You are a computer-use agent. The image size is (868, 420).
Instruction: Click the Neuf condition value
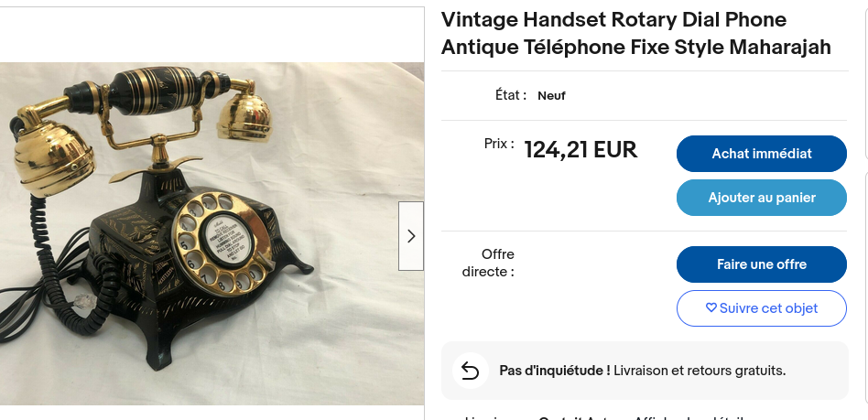(551, 96)
